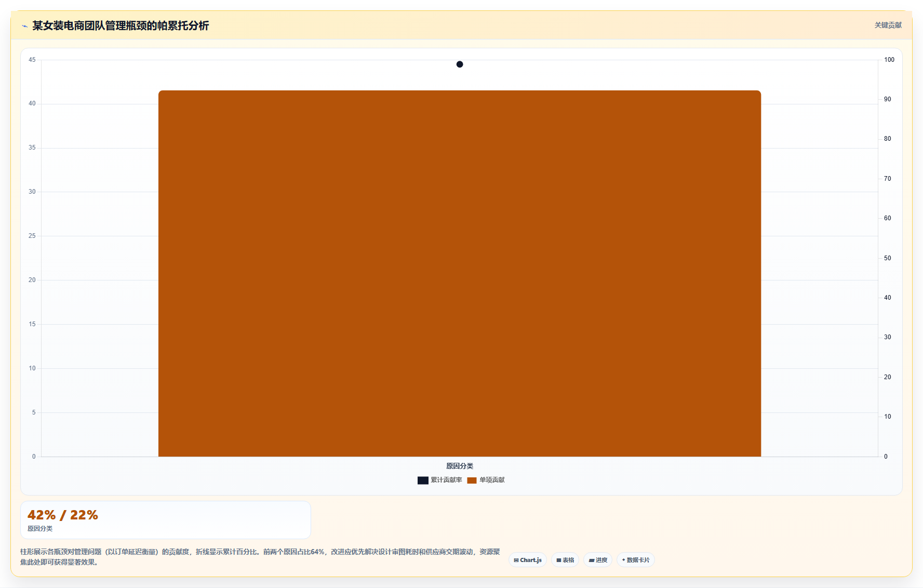Click the 45 tick on the left axis
This screenshot has height=588, width=923.
point(32,60)
